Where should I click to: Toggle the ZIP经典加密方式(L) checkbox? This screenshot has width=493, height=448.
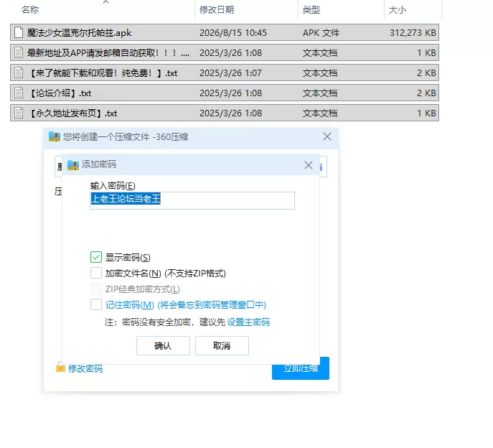click(x=96, y=289)
